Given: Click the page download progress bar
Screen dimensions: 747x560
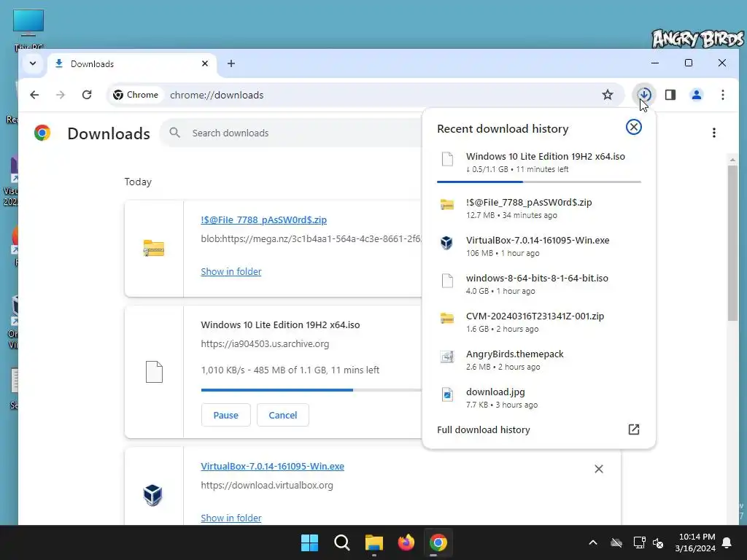Looking at the screenshot, I should point(311,390).
